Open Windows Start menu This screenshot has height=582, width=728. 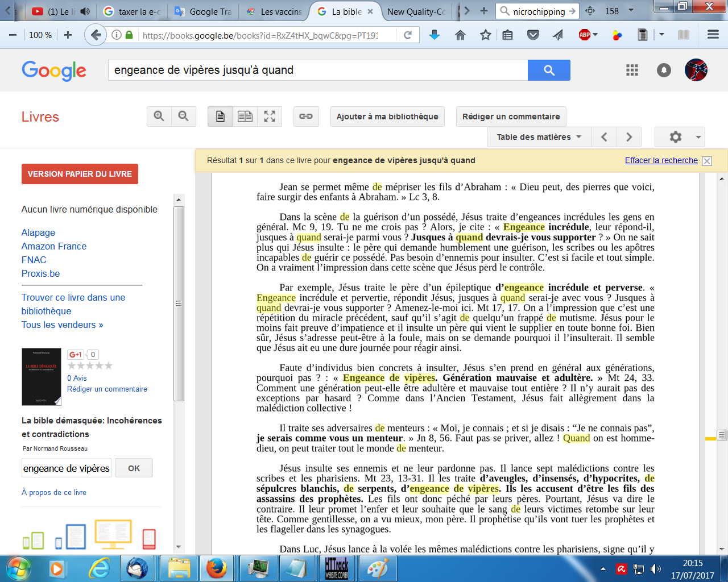(18, 568)
